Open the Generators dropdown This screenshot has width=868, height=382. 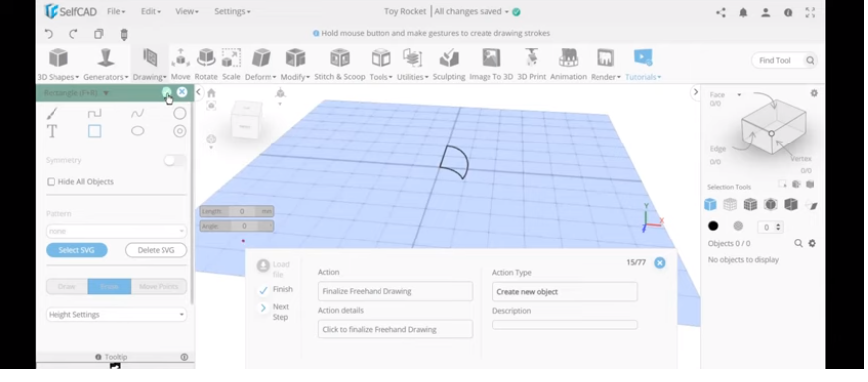coord(106,64)
